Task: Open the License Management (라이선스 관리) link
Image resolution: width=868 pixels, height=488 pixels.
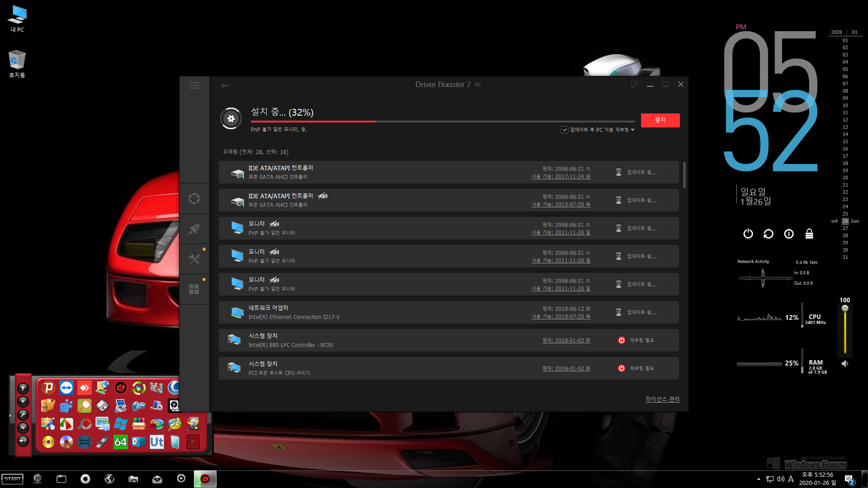Action: pyautogui.click(x=662, y=399)
